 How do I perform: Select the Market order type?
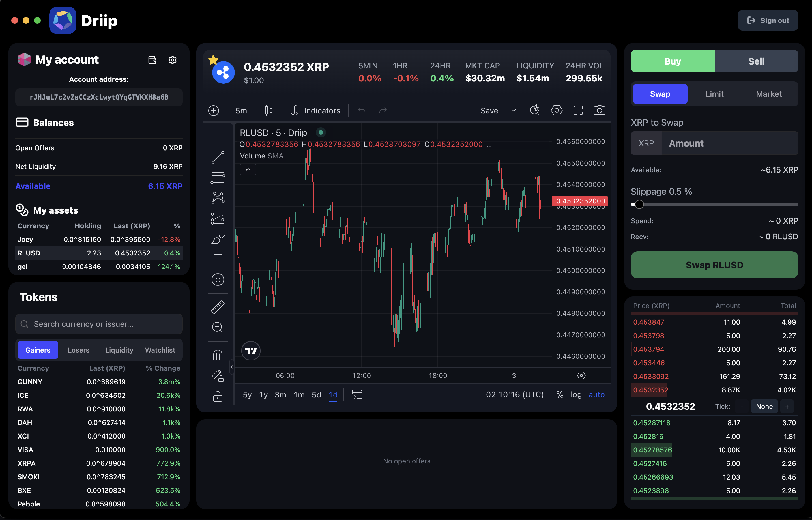pos(769,94)
